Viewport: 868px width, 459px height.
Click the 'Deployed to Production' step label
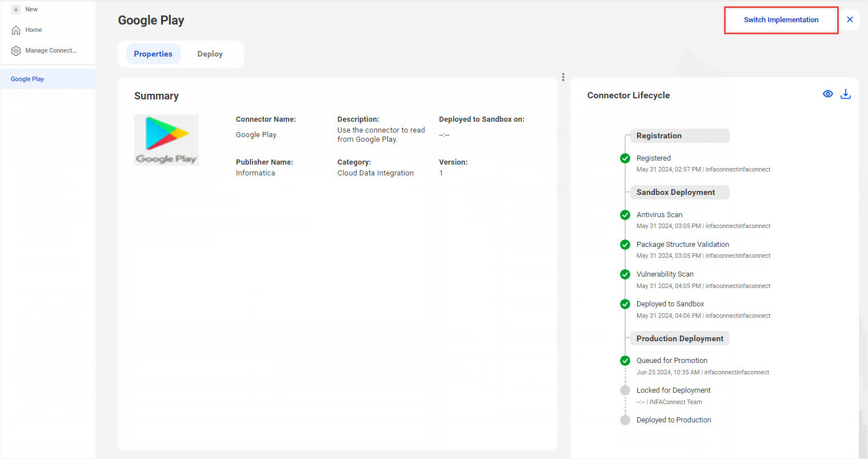point(674,420)
